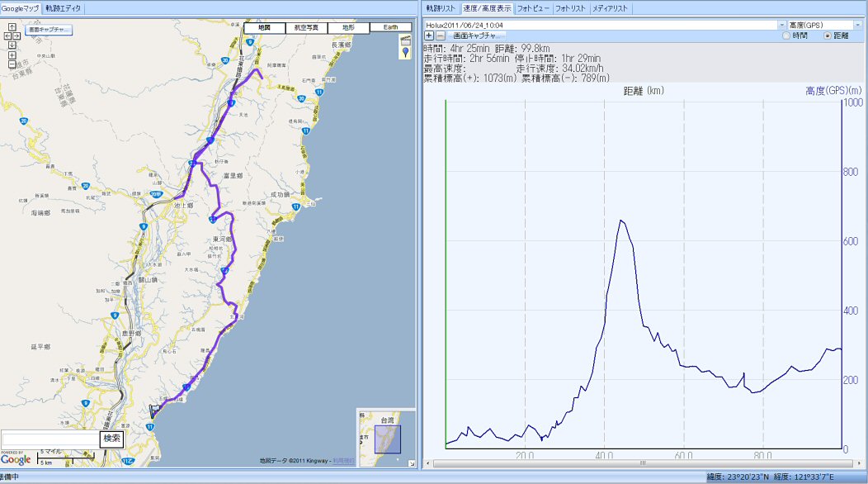Viewport: 868px width, 484px height.
Task: Click the Google logo on the map
Action: 16,459
